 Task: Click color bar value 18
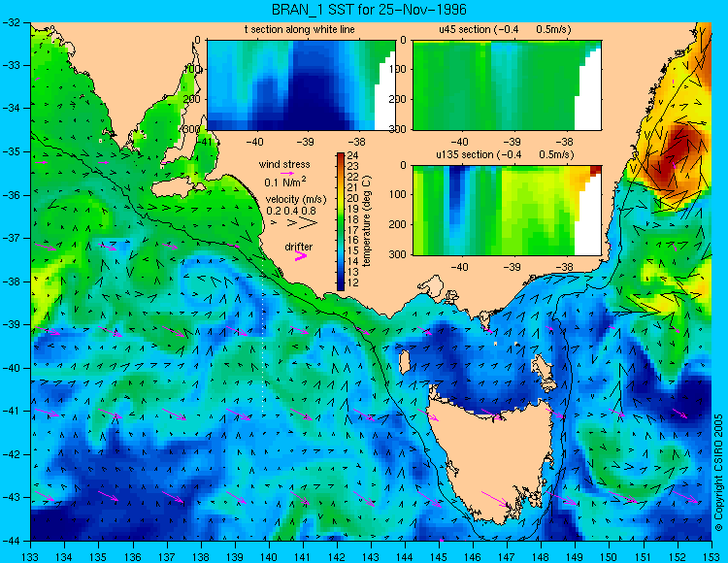353,219
